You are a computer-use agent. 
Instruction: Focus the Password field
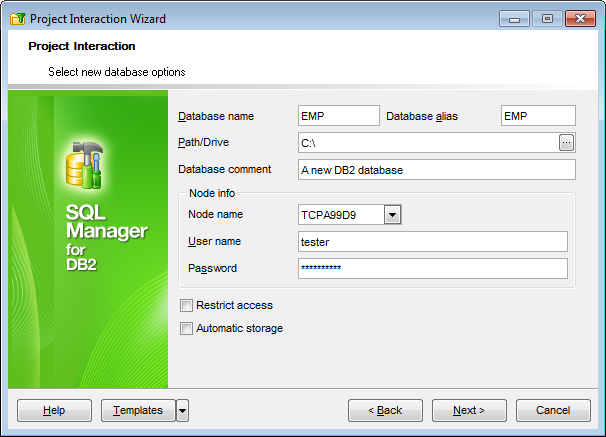tap(433, 269)
